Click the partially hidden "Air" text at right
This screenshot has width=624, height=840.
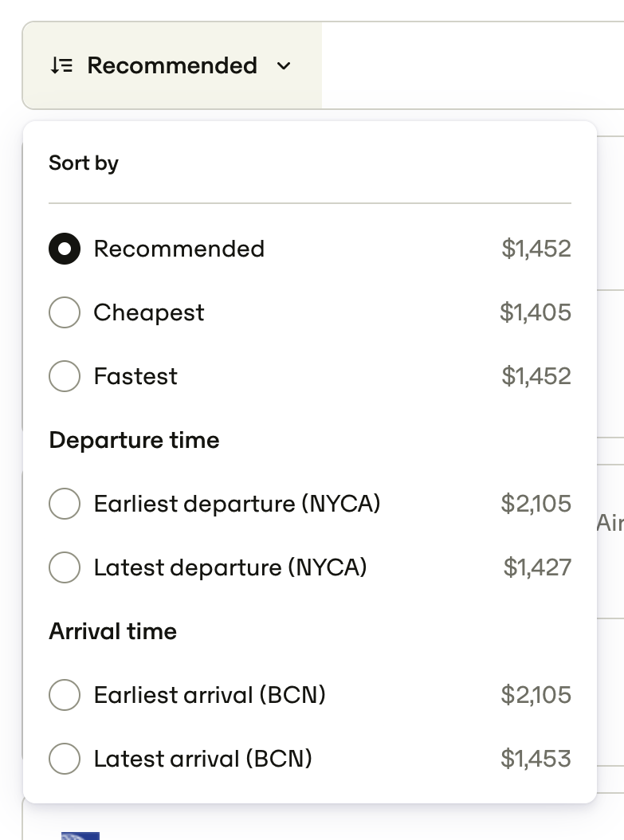click(x=610, y=523)
